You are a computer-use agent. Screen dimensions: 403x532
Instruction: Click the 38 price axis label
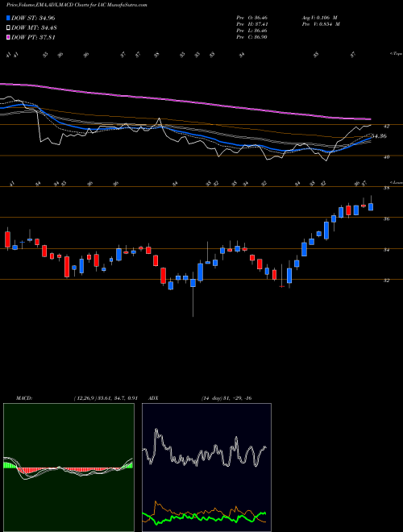[386, 188]
